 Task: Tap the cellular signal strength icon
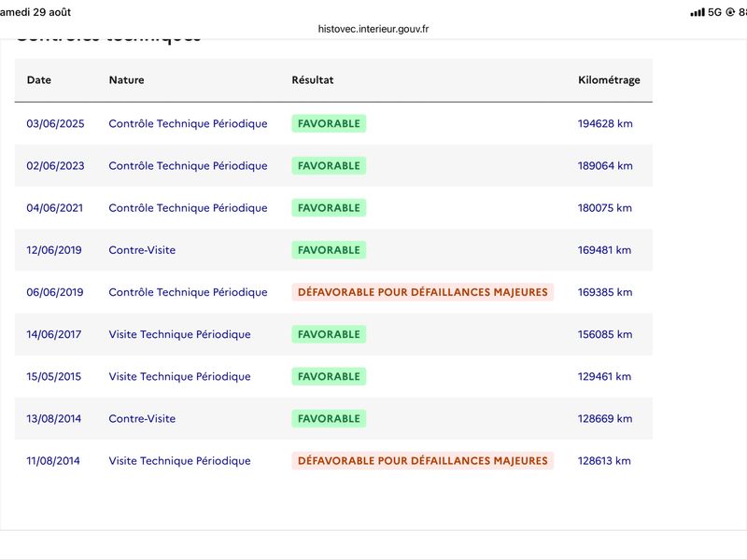click(x=698, y=12)
